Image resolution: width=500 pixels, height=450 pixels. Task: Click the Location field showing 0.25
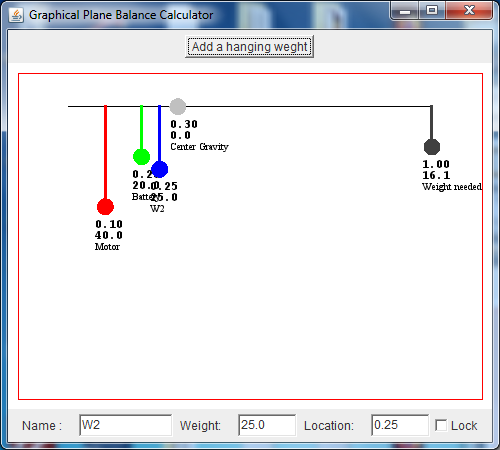400,425
